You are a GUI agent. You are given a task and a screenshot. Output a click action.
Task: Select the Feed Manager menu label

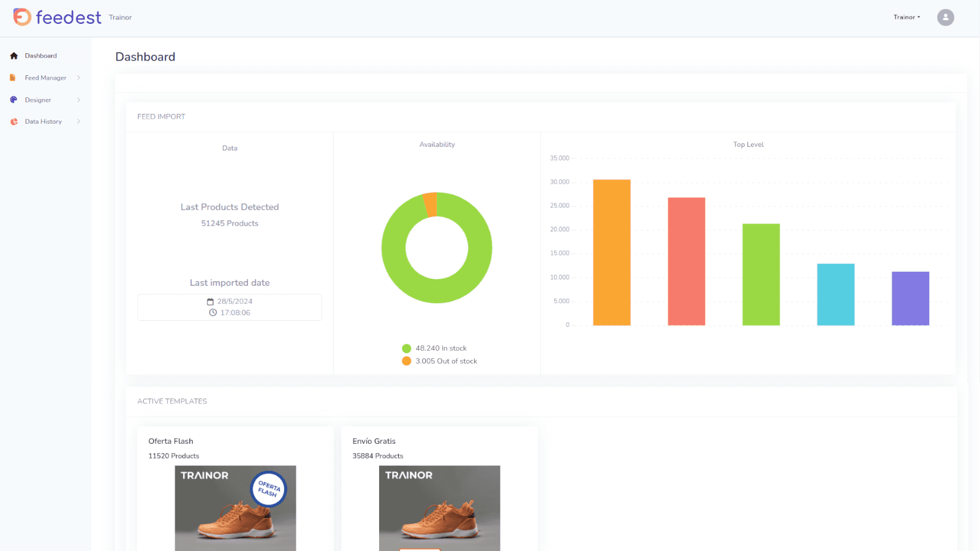(45, 78)
